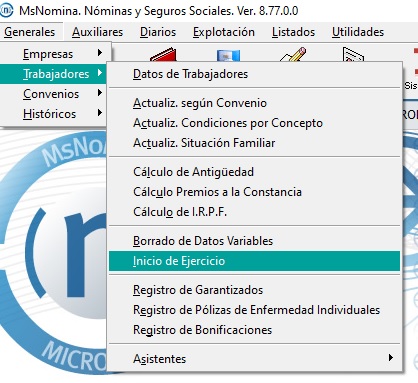
Task: Expand the Asistentes submenu arrow
Action: (391, 358)
